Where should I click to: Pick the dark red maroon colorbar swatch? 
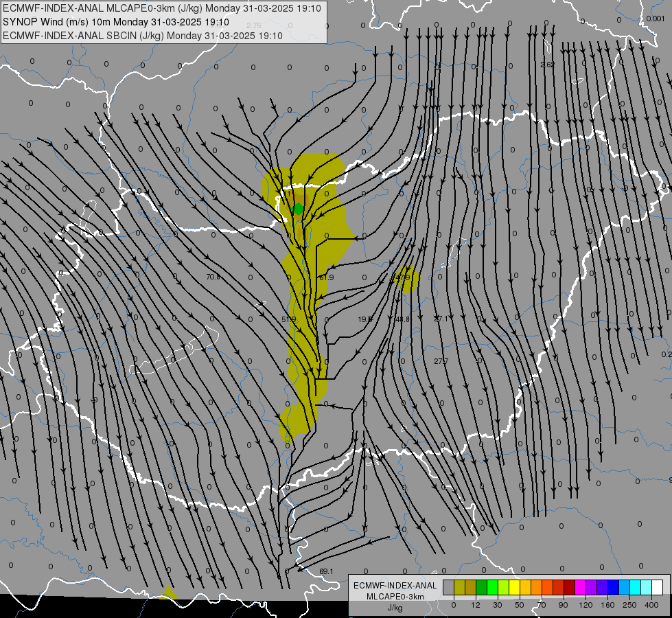point(570,587)
